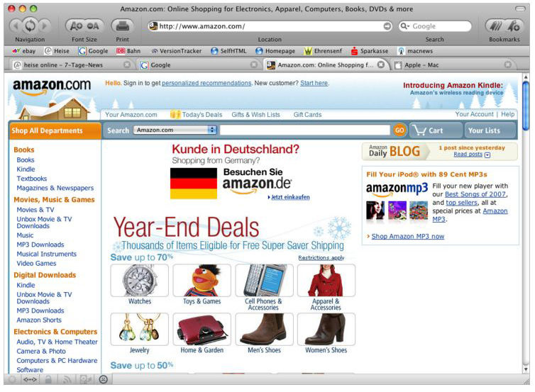Viewport: 535px width, 392px height.
Task: Click the smiley icon in status bar
Action: point(103,379)
